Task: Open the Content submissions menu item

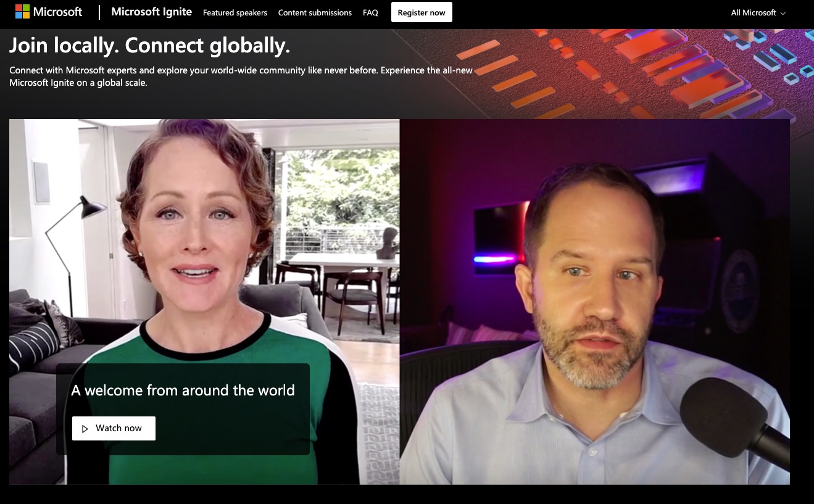Action: (315, 12)
